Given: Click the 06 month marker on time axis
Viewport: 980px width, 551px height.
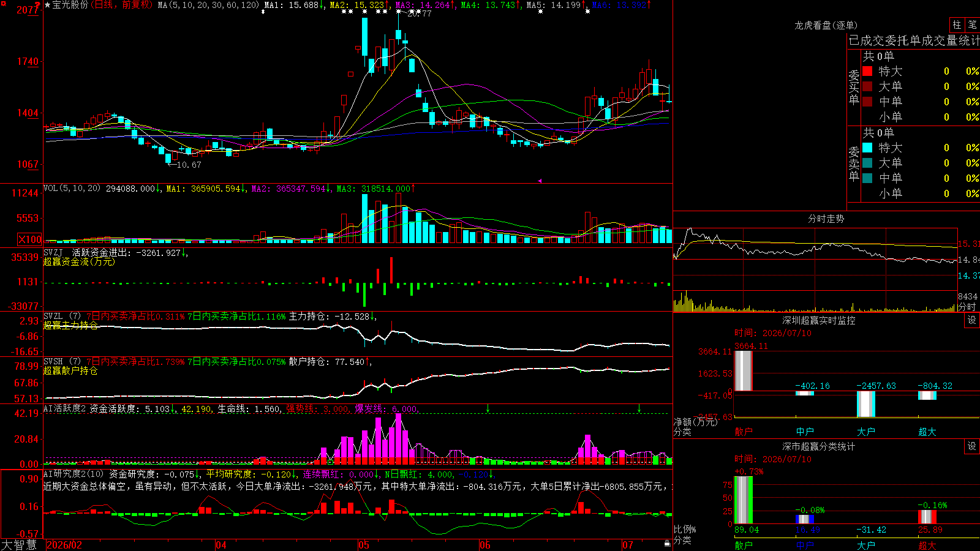Looking at the screenshot, I should (x=485, y=545).
